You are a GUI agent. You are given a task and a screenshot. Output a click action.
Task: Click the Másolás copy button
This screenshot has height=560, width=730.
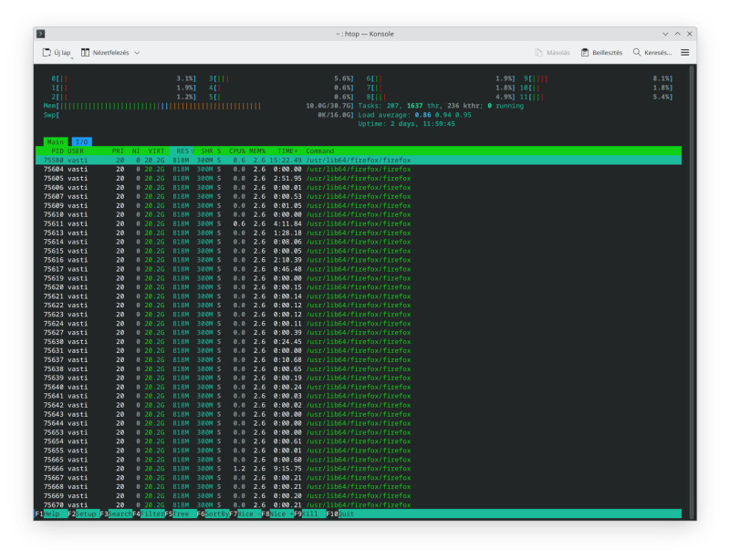pyautogui.click(x=553, y=53)
